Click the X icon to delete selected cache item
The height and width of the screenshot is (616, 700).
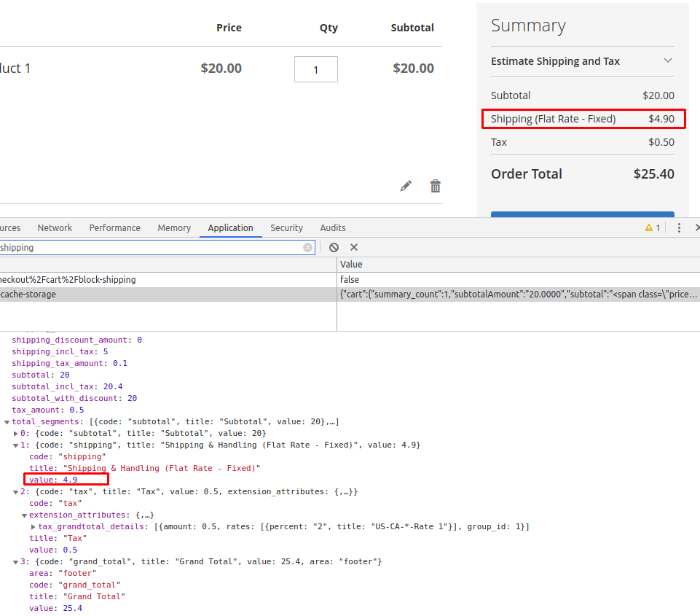tap(353, 247)
